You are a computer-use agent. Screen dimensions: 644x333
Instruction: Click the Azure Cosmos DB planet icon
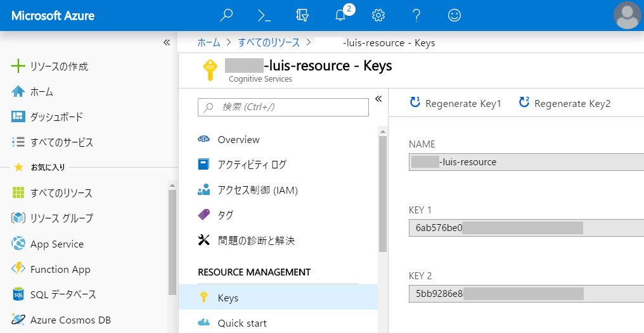point(18,320)
